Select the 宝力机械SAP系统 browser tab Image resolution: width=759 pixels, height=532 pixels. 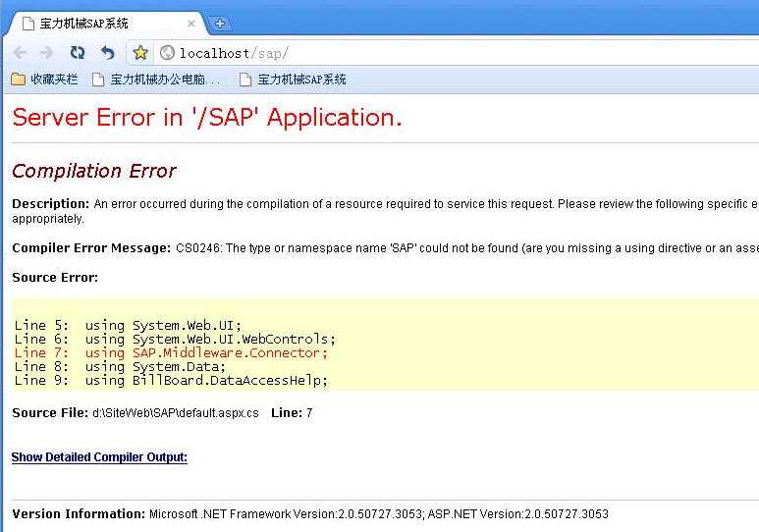click(x=104, y=24)
